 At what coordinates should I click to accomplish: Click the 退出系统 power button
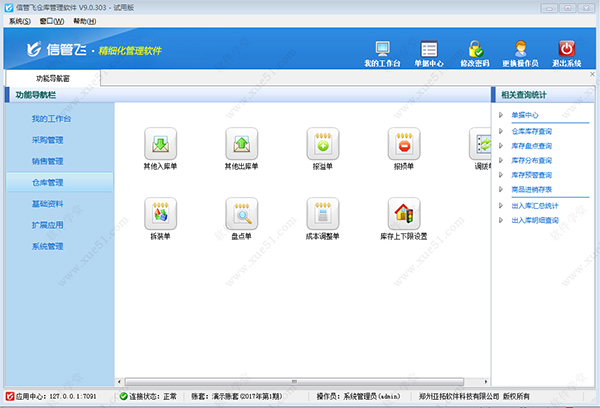pos(567,52)
